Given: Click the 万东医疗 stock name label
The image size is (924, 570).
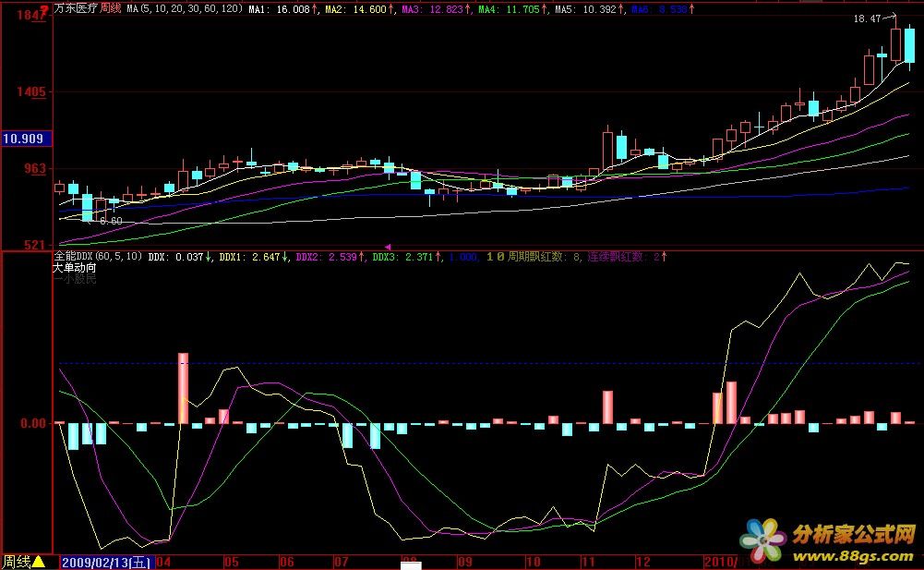Looking at the screenshot, I should tap(76, 7).
